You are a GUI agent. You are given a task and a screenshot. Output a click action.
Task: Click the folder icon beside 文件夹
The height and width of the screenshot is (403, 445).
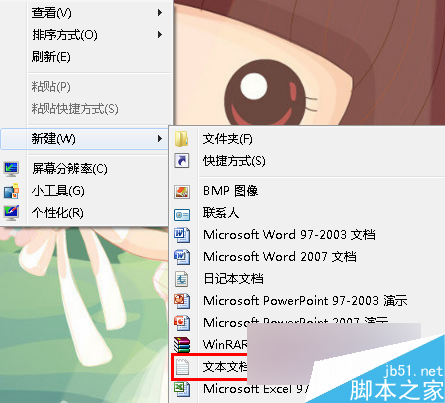[182, 139]
